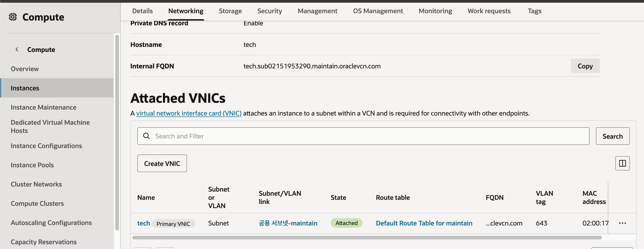Open the Work requests tab
Image resolution: width=644 pixels, height=249 pixels.
coord(489,11)
